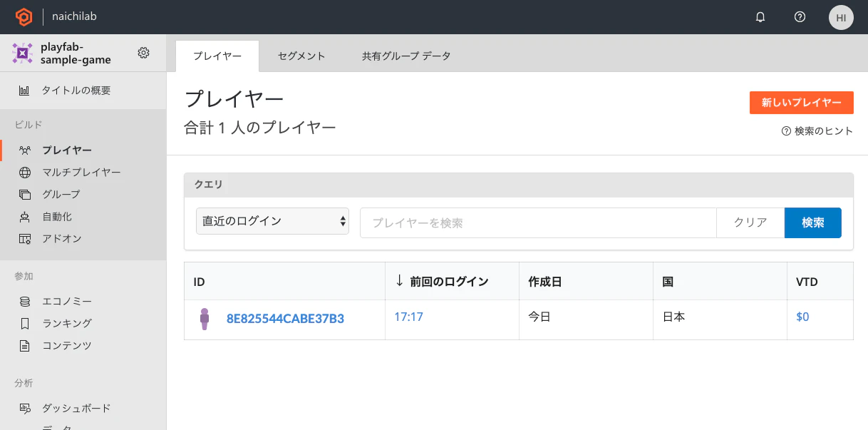Sort by the VTD column header
Image resolution: width=868 pixels, height=430 pixels.
coord(820,281)
